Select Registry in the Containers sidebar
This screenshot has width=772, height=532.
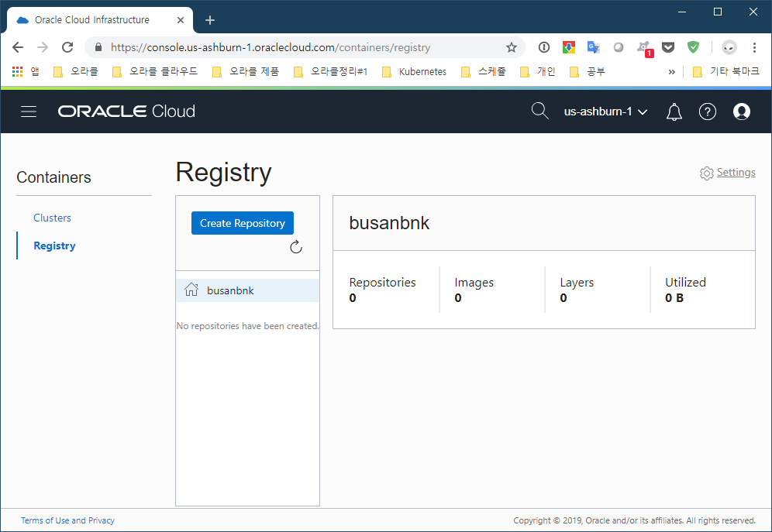click(54, 245)
